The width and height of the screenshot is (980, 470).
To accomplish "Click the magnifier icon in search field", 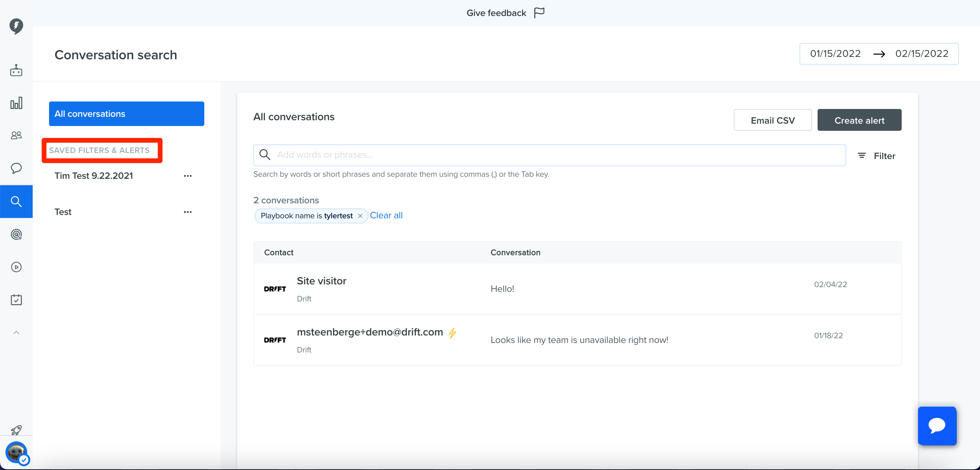I will (x=265, y=155).
